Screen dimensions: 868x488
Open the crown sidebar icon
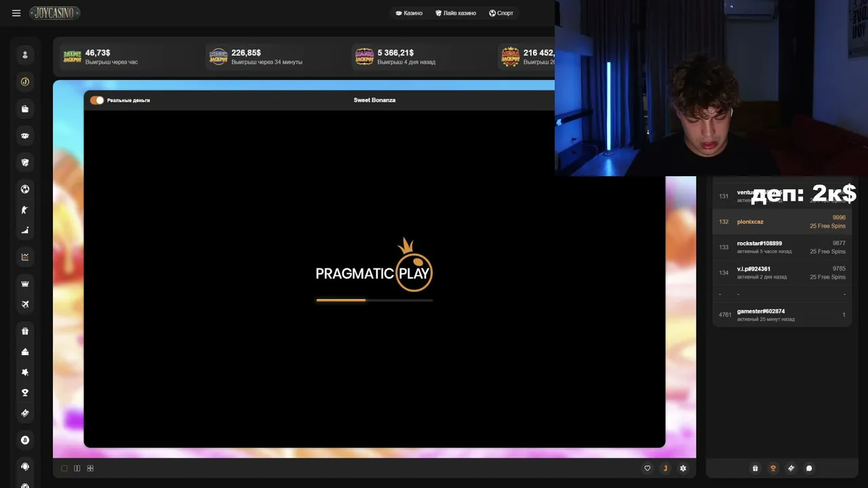(25, 283)
